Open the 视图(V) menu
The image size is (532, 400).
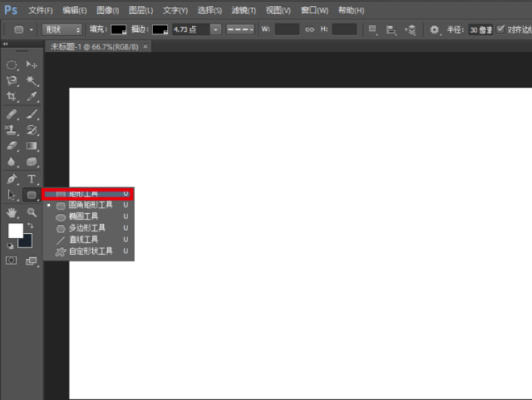coord(278,10)
